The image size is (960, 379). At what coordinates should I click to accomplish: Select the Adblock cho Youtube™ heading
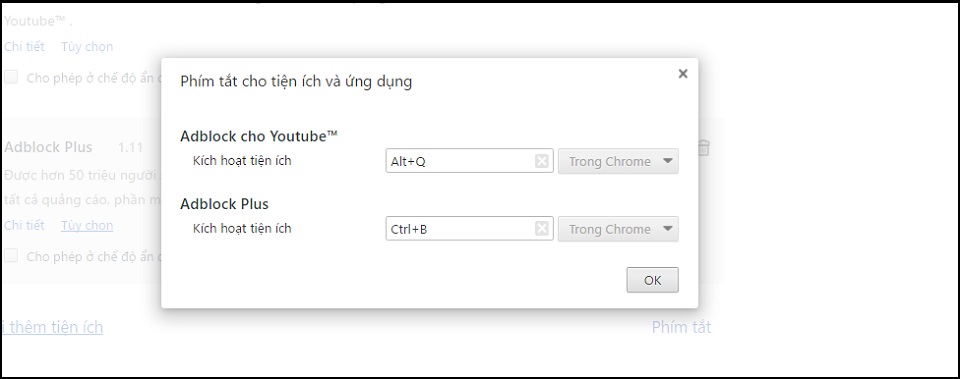[259, 136]
